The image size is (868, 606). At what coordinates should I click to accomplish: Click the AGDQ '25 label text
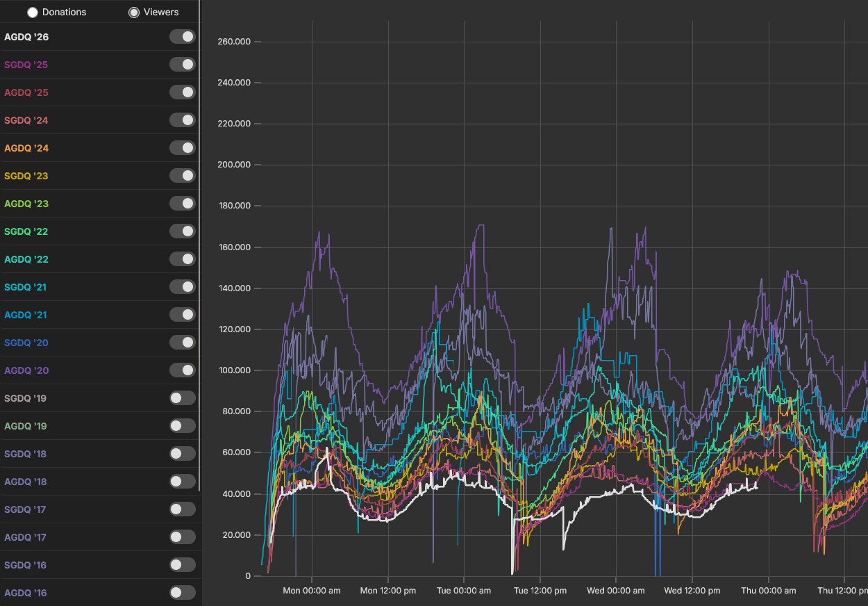pos(26,92)
